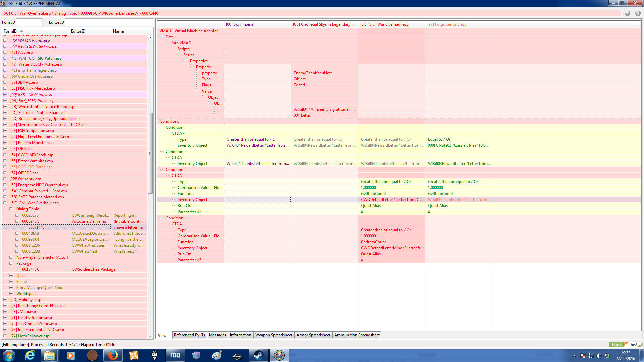Expand the Non-Player Character (Actor) group
This screenshot has width=644, height=362.
coord(11,257)
